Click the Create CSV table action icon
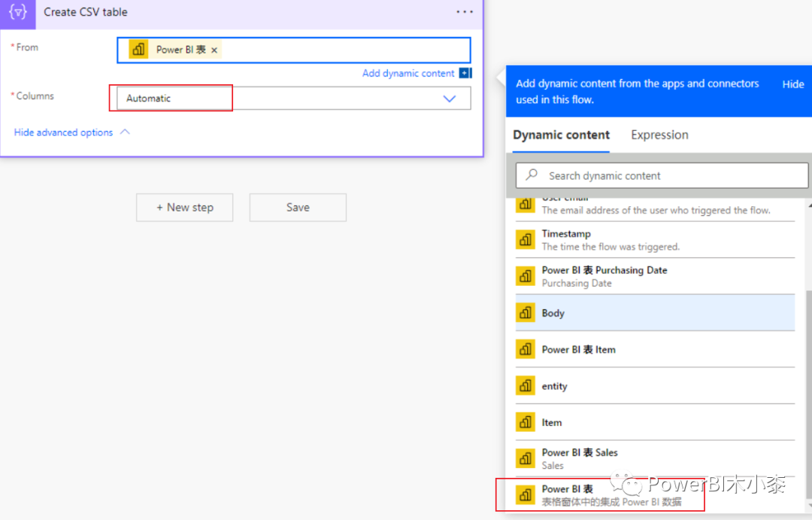Image resolution: width=812 pixels, height=520 pixels. pyautogui.click(x=17, y=13)
